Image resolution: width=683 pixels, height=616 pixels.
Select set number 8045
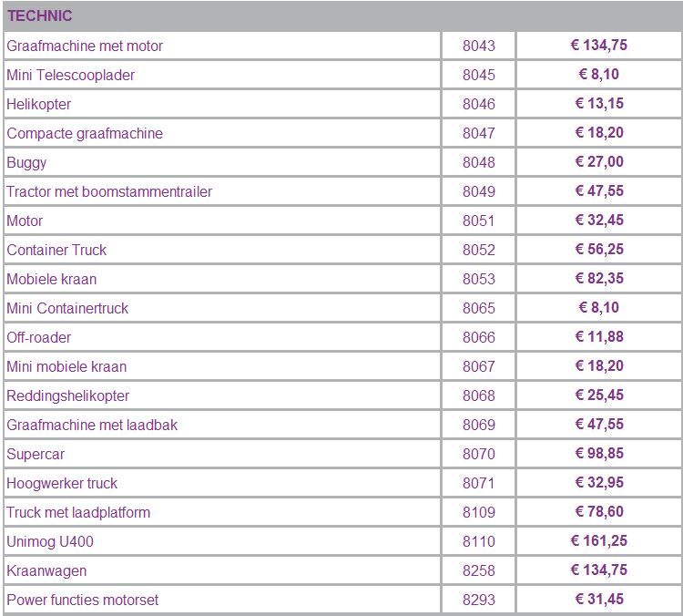point(479,75)
